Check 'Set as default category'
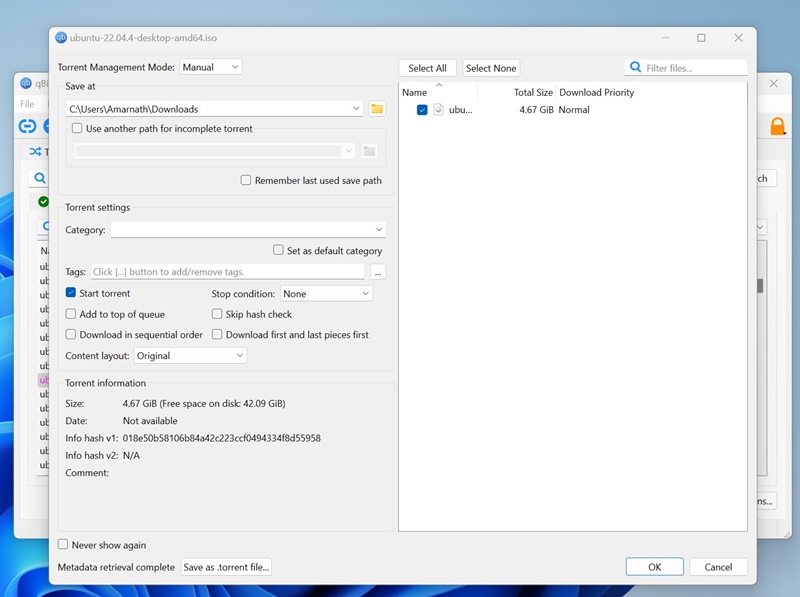 [x=278, y=250]
